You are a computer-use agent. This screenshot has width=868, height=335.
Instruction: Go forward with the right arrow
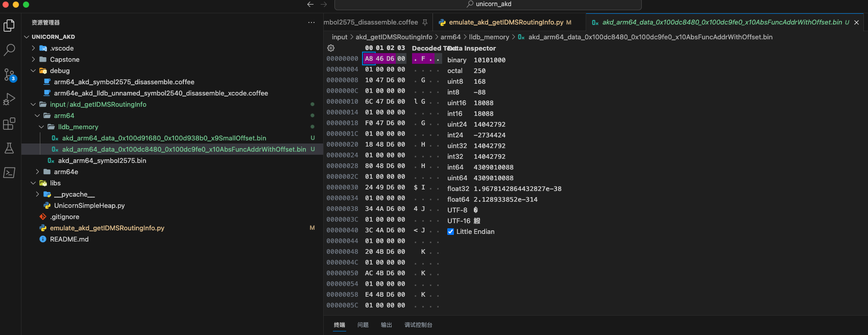pyautogui.click(x=324, y=4)
